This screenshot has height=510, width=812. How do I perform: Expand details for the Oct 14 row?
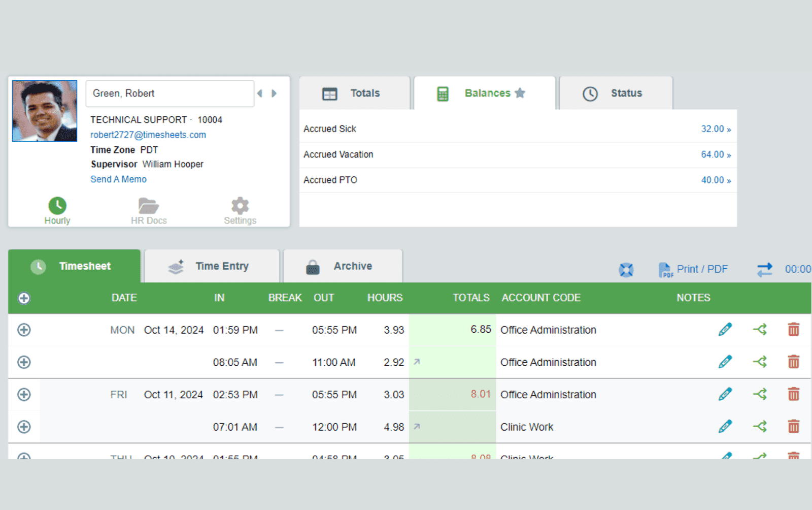pos(23,330)
